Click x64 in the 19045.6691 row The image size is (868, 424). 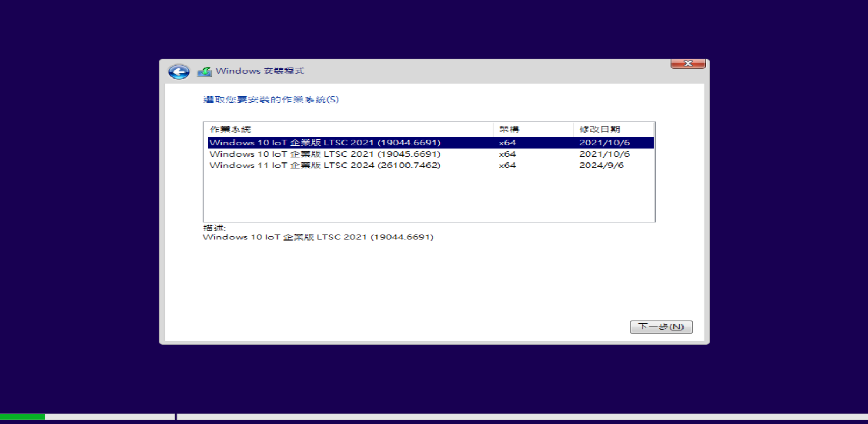tap(507, 154)
